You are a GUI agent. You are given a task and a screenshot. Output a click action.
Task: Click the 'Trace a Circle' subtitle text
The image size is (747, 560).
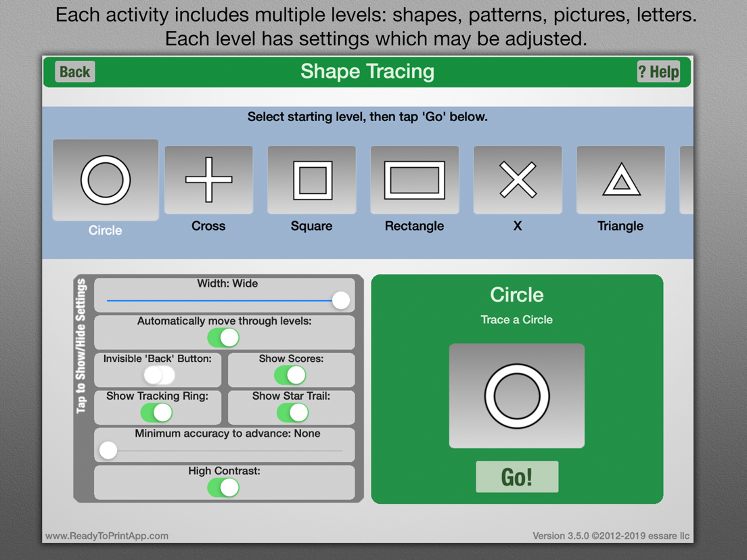516,319
